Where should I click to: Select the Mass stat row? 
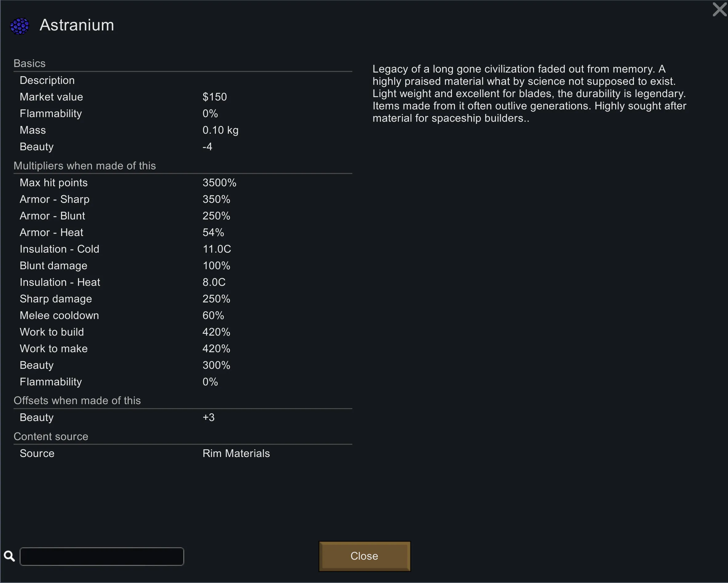click(182, 130)
